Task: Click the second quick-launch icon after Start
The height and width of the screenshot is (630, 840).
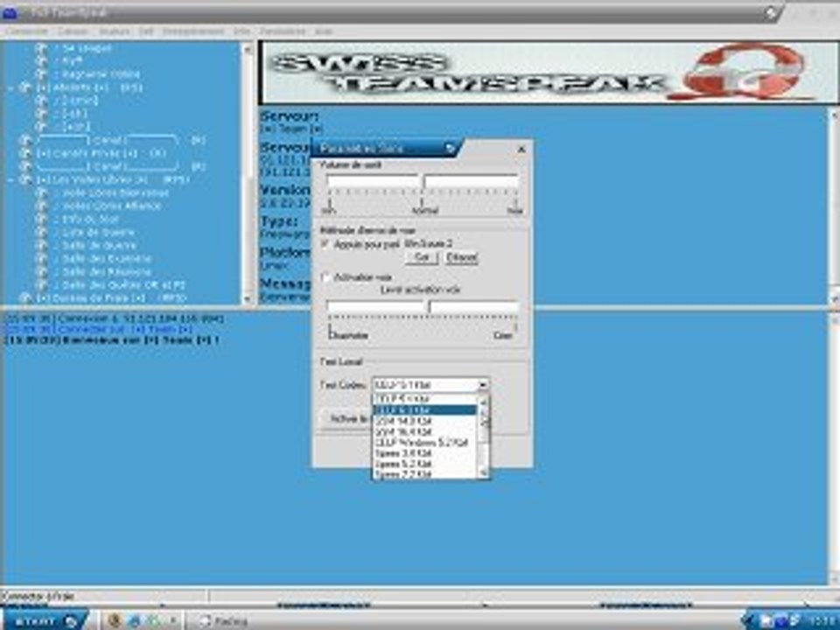Action: click(x=135, y=621)
